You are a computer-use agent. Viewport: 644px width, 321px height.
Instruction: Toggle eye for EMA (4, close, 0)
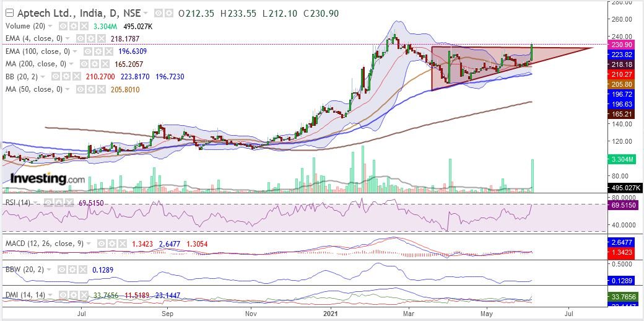pos(80,38)
